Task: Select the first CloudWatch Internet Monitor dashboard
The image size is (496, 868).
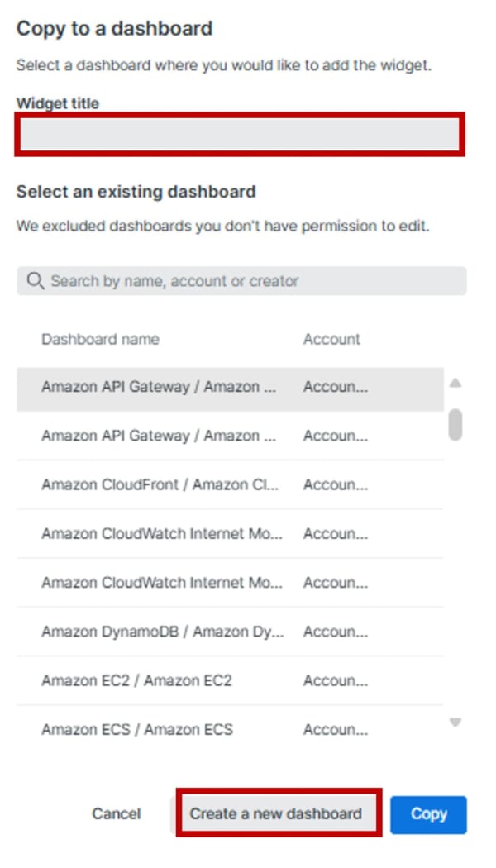Action: coord(162,534)
